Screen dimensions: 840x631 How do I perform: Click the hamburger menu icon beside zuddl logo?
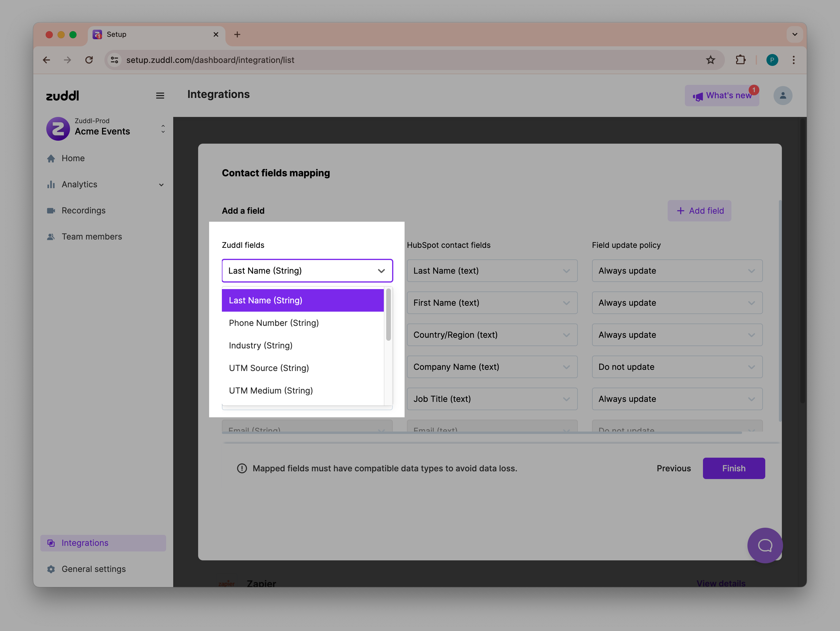pos(160,96)
